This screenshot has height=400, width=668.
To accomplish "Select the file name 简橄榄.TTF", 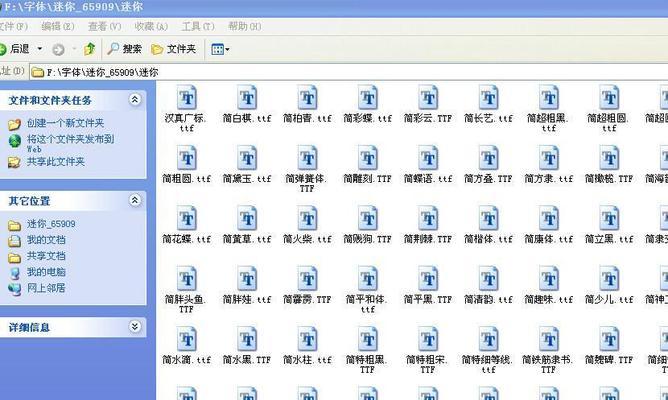I will point(609,179).
